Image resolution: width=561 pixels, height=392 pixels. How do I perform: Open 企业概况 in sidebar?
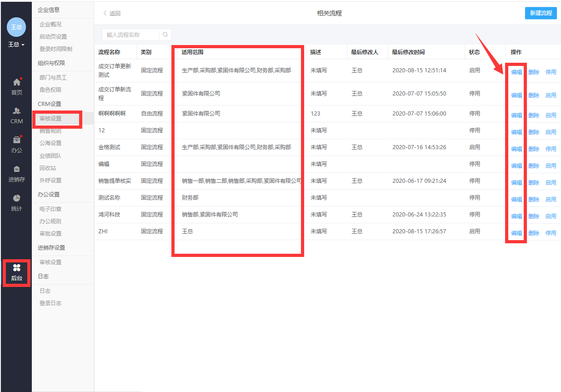point(50,25)
